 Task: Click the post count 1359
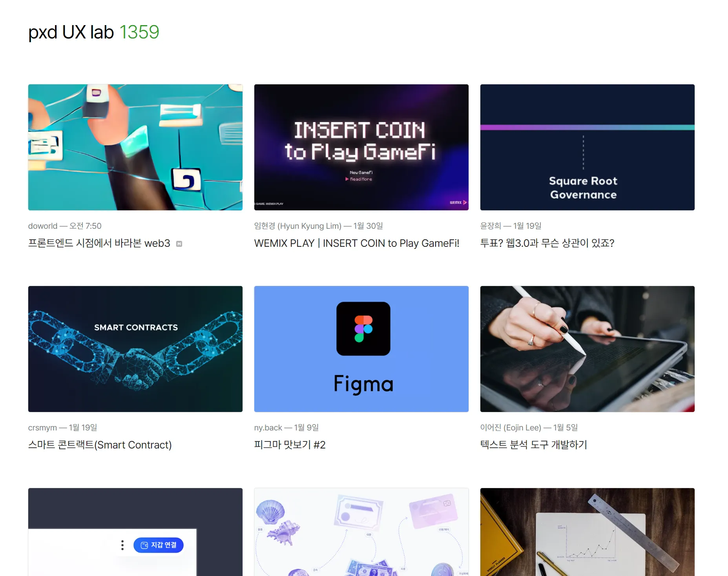[139, 32]
